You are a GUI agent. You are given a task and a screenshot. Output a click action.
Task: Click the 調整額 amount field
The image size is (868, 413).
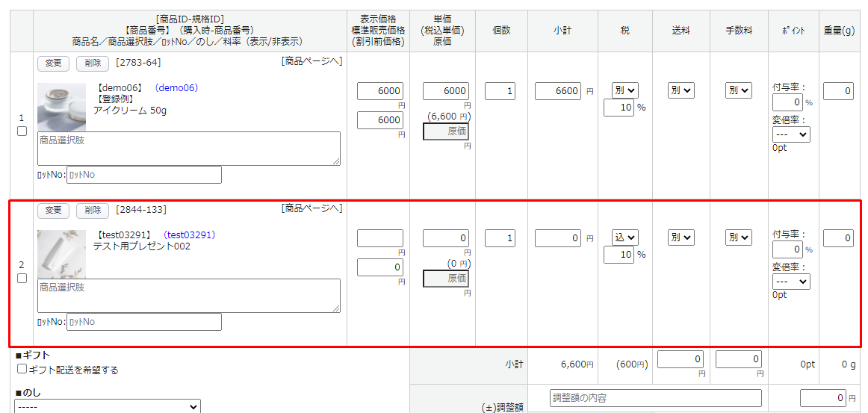pyautogui.click(x=825, y=398)
